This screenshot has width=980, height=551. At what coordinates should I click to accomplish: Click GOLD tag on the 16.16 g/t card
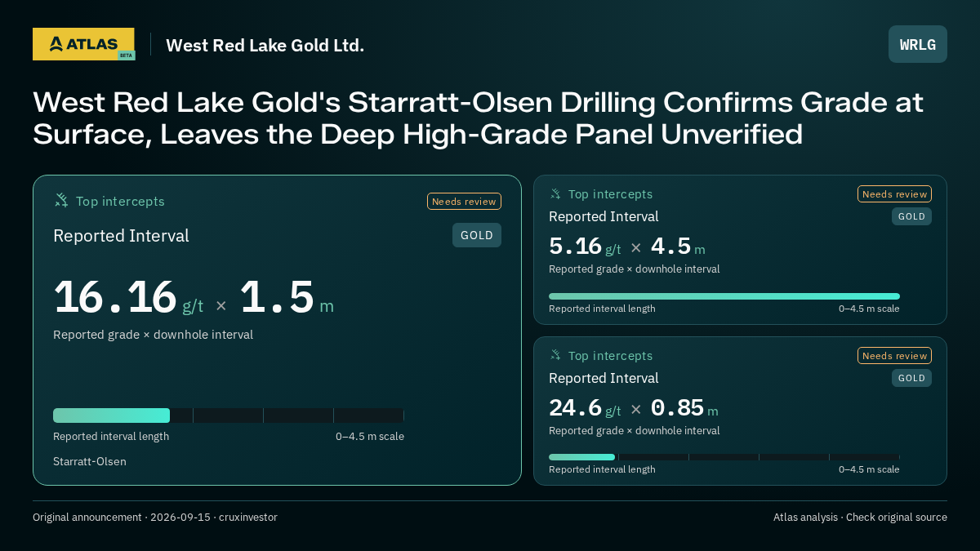click(477, 235)
